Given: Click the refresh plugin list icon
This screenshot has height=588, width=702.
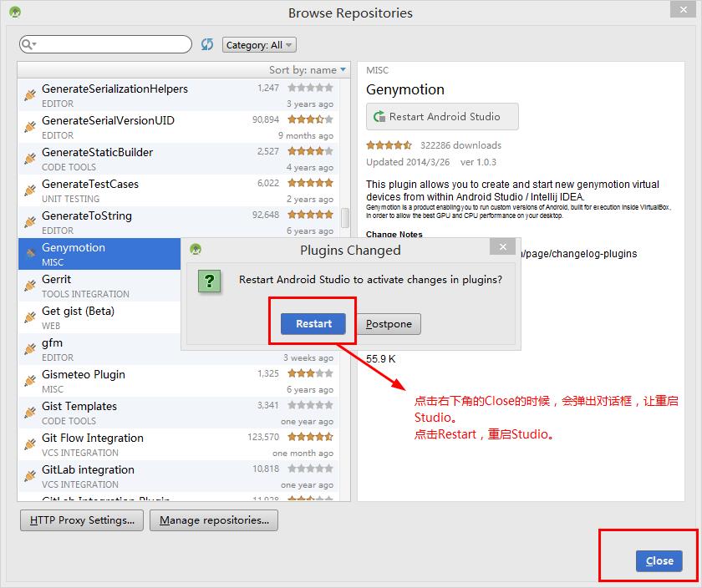Looking at the screenshot, I should click(207, 44).
